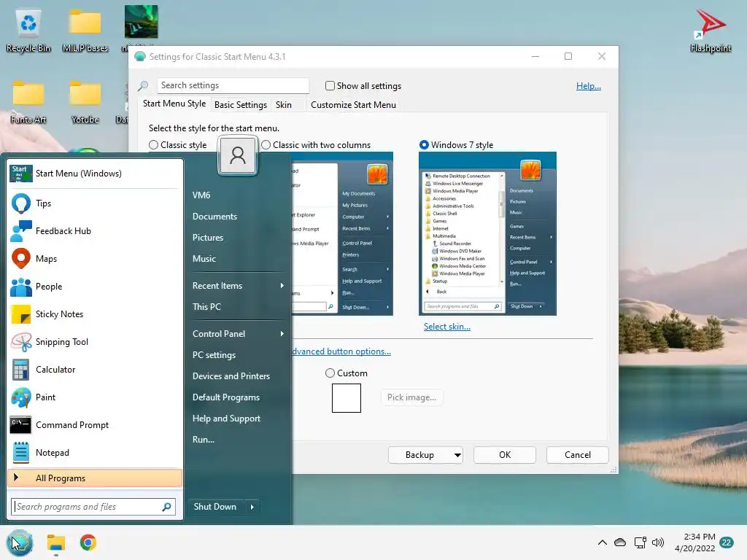This screenshot has width=747, height=560.
Task: Click the Cancel button
Action: [x=578, y=455]
